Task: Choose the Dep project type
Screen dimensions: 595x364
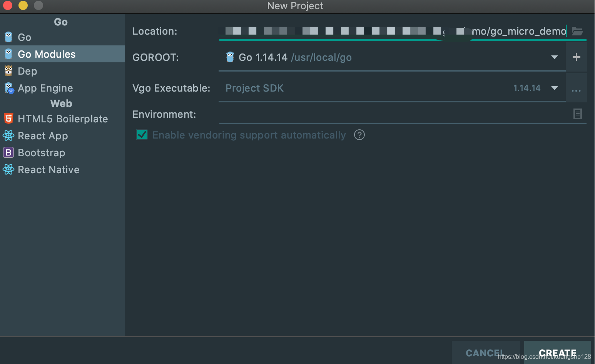Action: coord(62,71)
